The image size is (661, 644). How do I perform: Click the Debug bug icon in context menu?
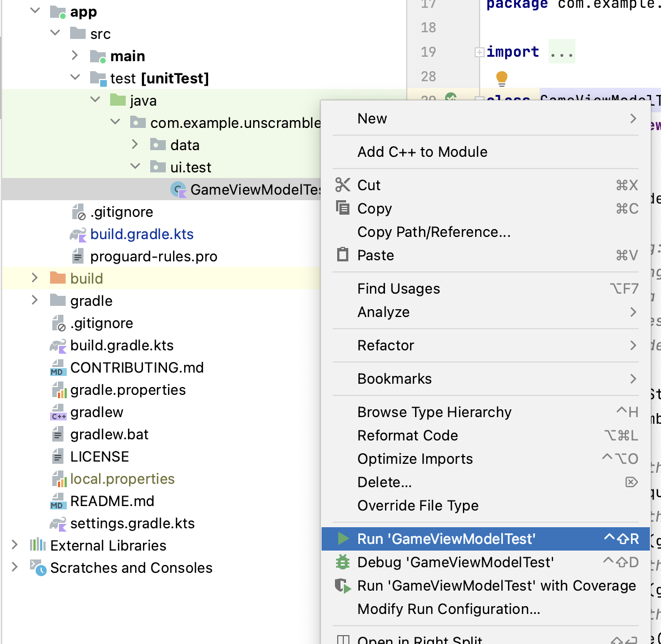pos(343,562)
